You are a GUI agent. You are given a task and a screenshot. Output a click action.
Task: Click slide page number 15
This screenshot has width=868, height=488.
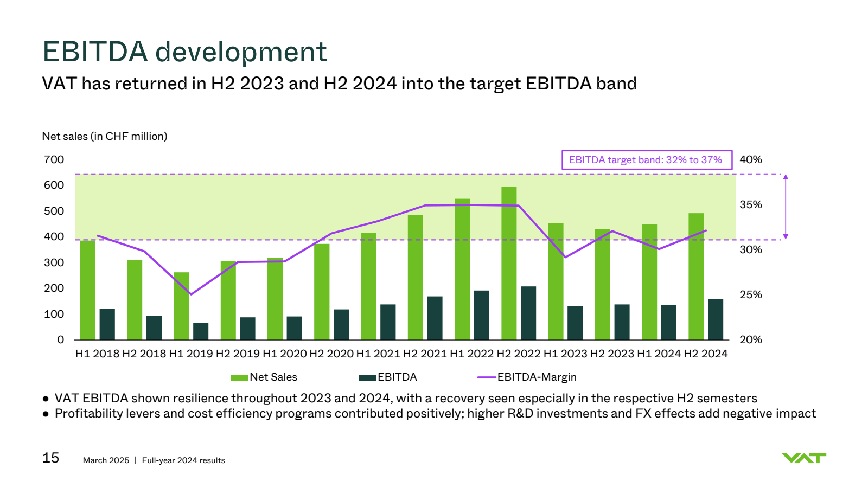(x=50, y=458)
